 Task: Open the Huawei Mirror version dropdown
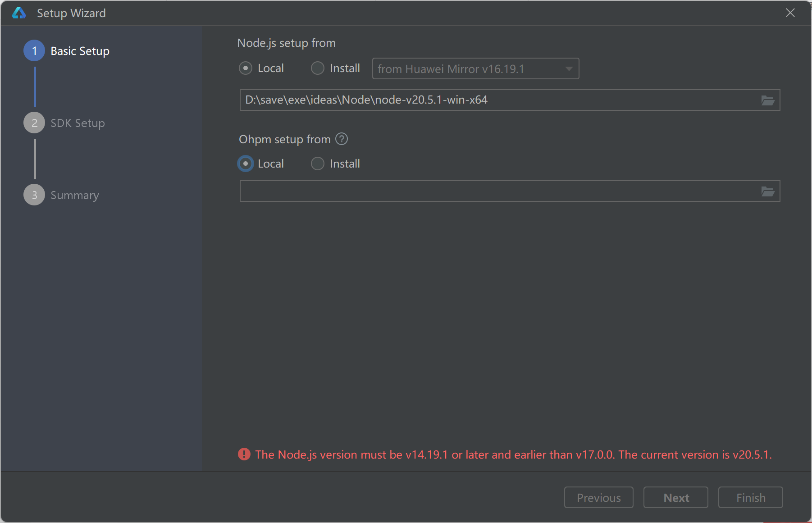[x=469, y=69]
